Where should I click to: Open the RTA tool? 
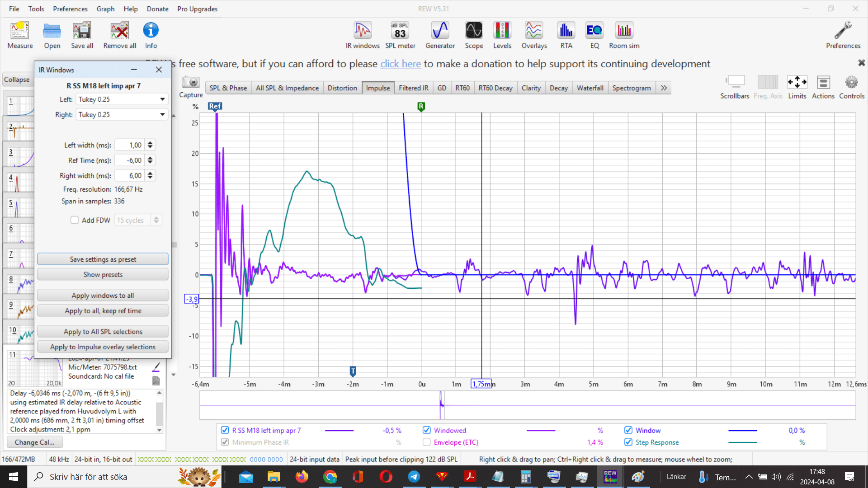coord(566,35)
